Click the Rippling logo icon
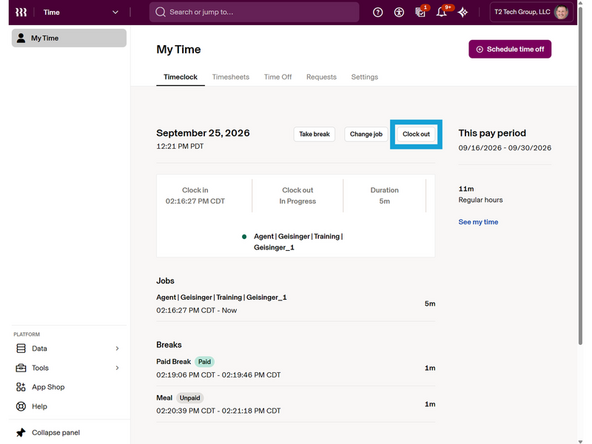 (21, 12)
